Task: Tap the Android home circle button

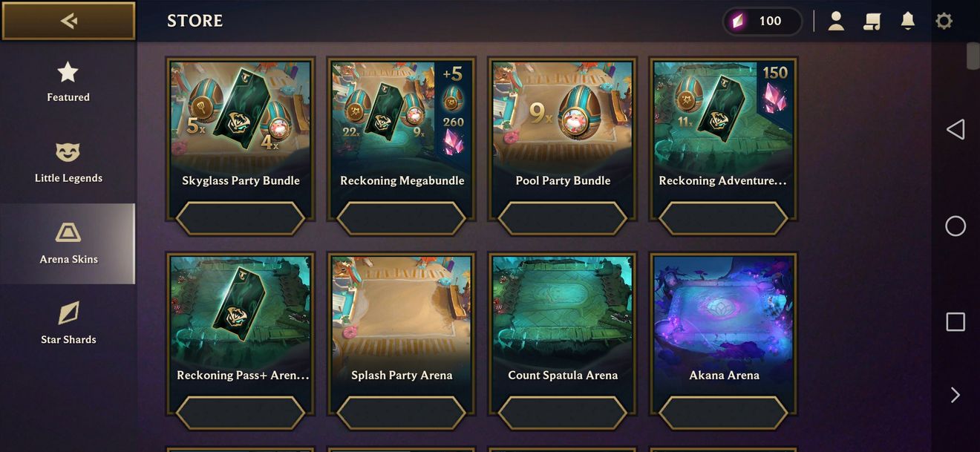Action: tap(955, 226)
